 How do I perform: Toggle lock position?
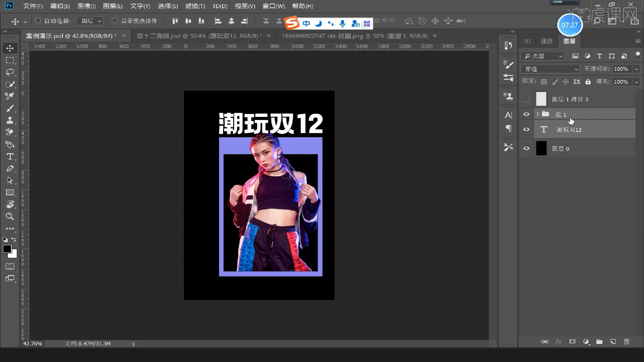[x=566, y=82]
